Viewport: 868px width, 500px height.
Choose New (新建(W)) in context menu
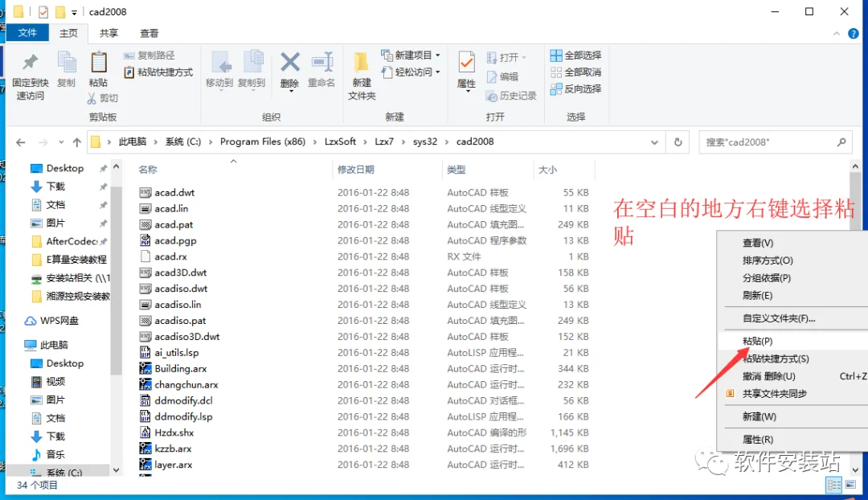pyautogui.click(x=759, y=416)
